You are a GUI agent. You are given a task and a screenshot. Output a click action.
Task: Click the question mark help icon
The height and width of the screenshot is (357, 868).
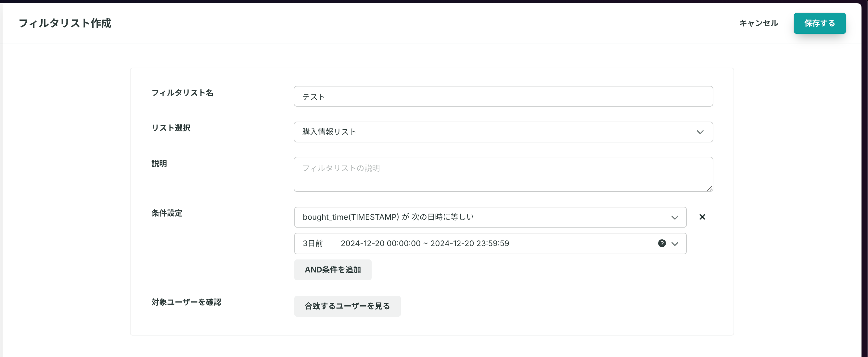(x=662, y=244)
